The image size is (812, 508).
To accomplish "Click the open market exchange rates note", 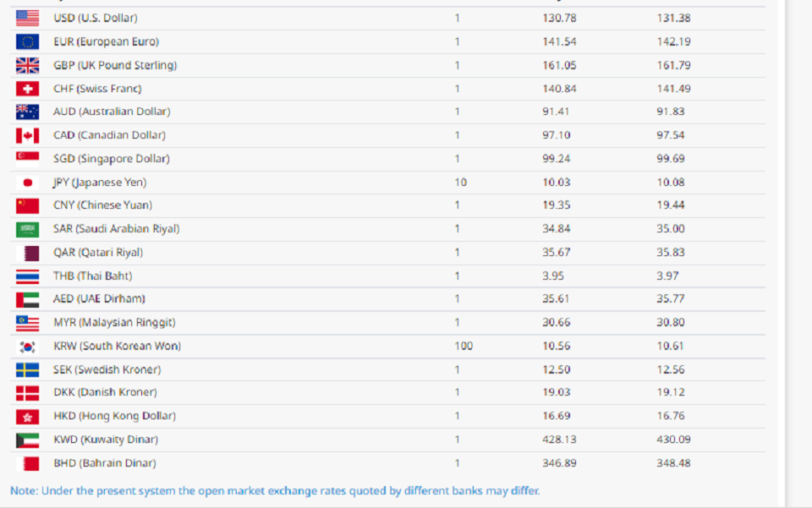I will pos(275,490).
